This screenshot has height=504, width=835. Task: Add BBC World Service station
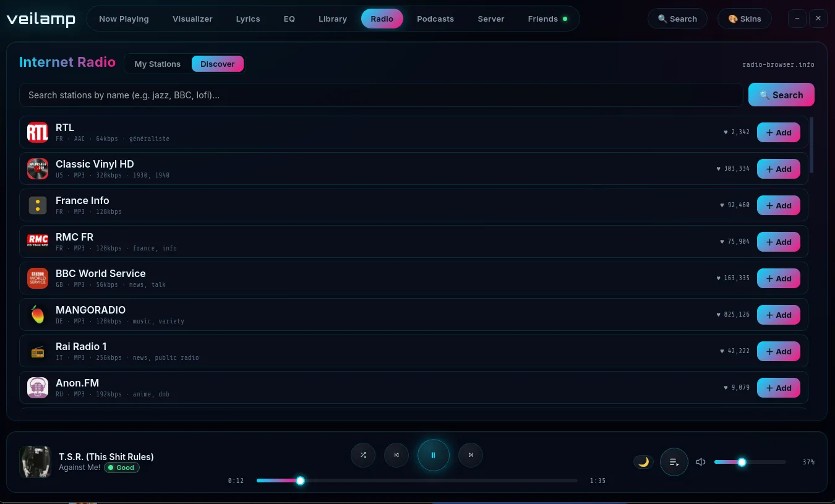pyautogui.click(x=779, y=278)
